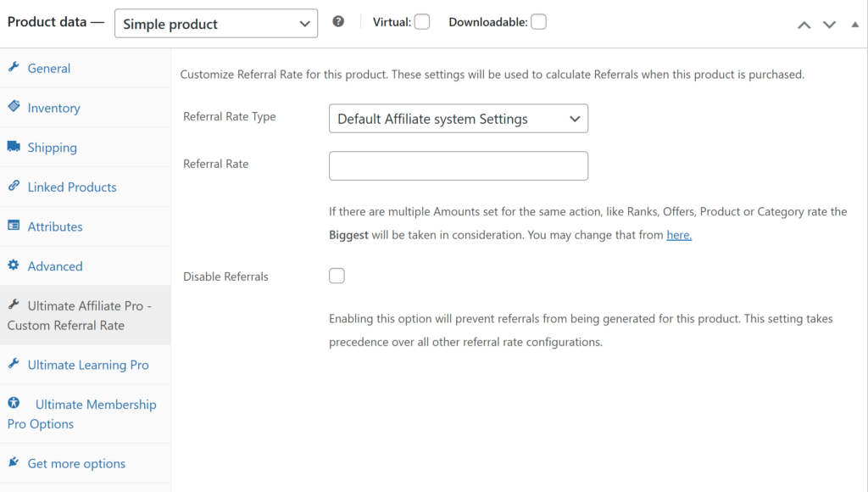Viewport: 868px width, 492px height.
Task: Collapse the Product data panel triangle
Action: 854,25
